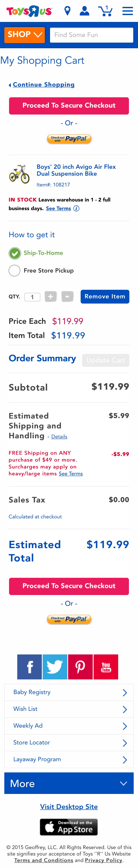Image resolution: width=138 pixels, height=868 pixels.
Task: Click the Remove Item button
Action: coord(105,296)
